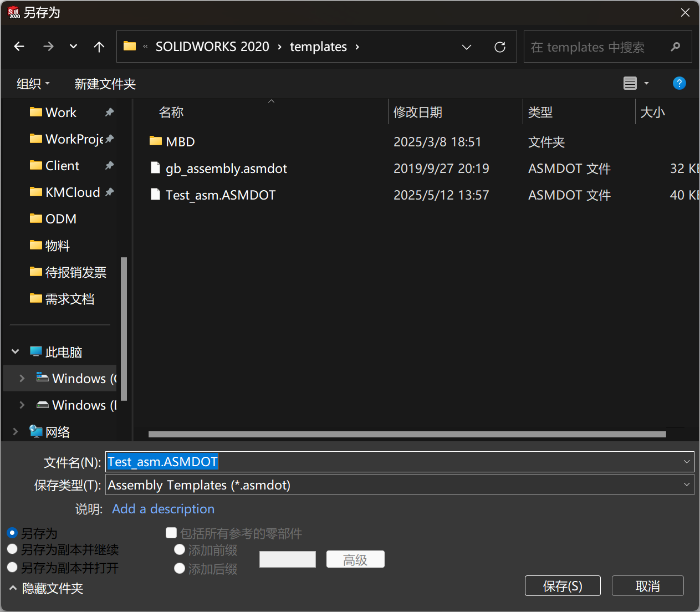Sort by 类型 column header
Screen dimensions: 700x612
[540, 113]
